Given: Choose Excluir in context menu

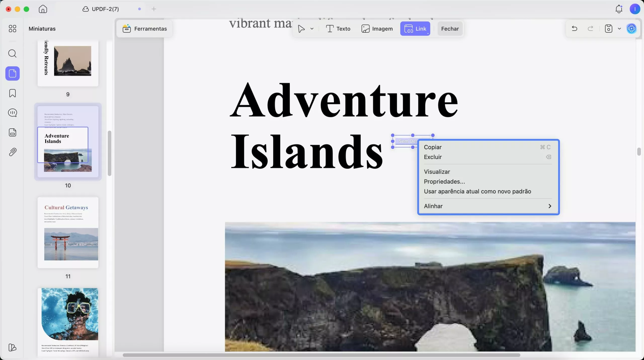Looking at the screenshot, I should click(x=488, y=157).
